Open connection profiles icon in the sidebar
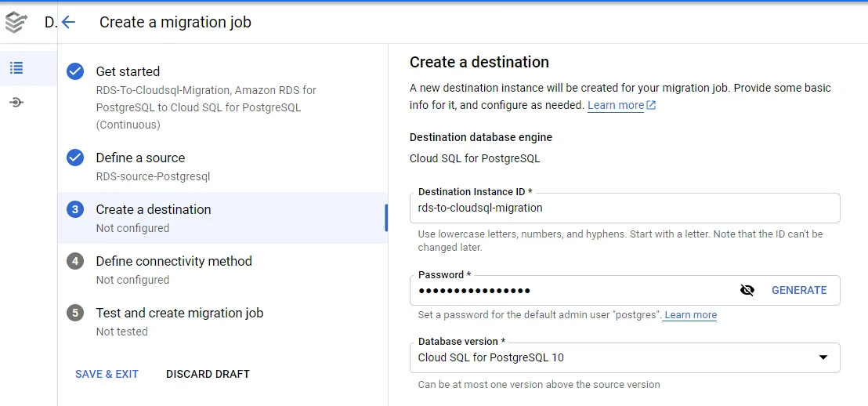Screen dimensions: 868x406 click(x=16, y=103)
